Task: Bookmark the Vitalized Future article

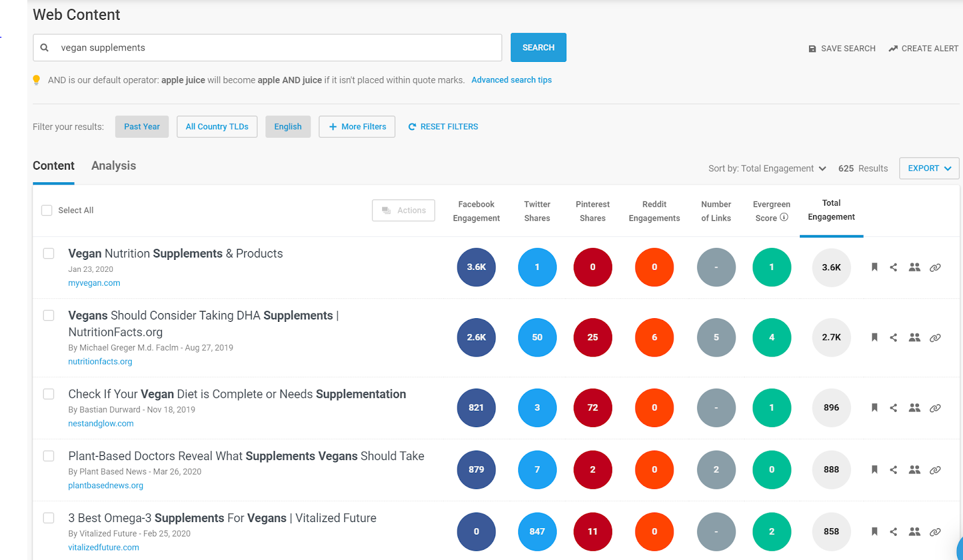Action: click(x=875, y=532)
